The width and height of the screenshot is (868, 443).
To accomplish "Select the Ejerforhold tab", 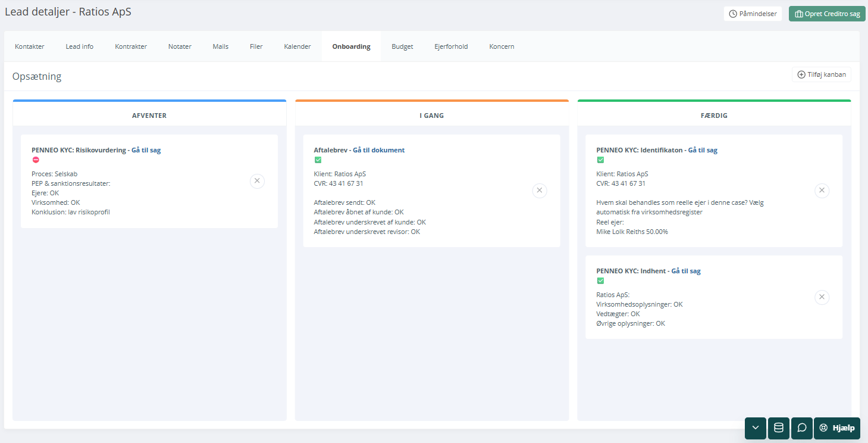I will tap(451, 46).
